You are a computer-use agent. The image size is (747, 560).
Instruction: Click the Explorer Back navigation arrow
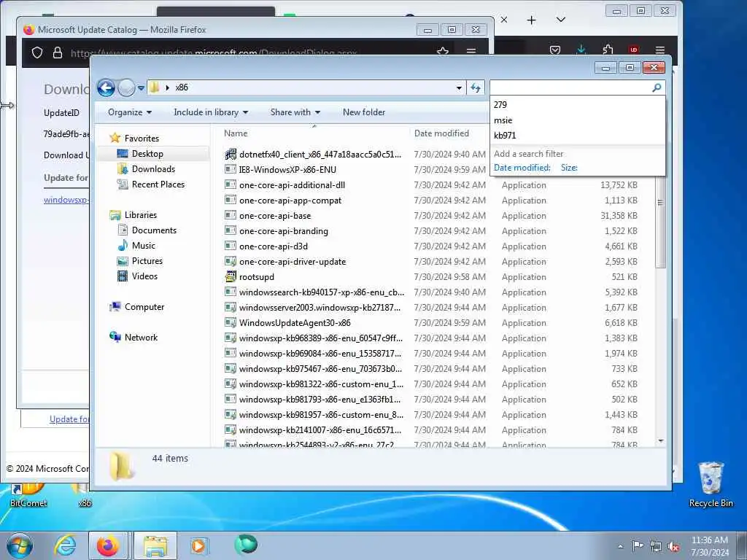pos(106,87)
